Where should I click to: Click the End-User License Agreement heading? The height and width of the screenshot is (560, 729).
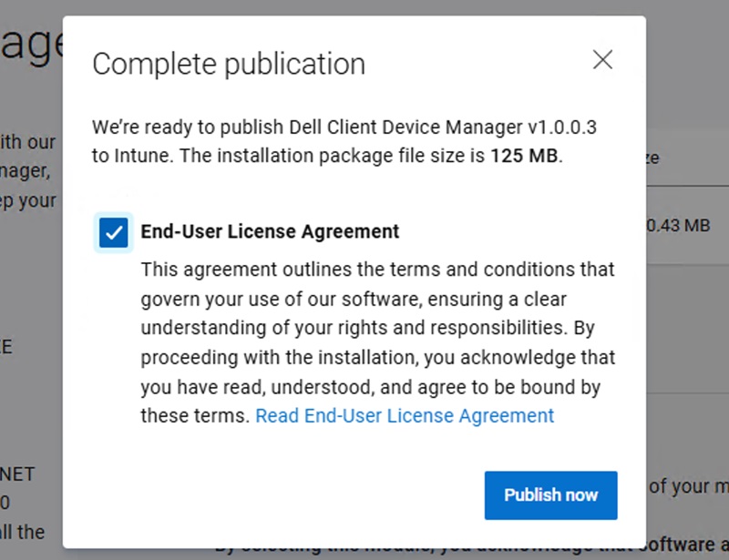[269, 231]
